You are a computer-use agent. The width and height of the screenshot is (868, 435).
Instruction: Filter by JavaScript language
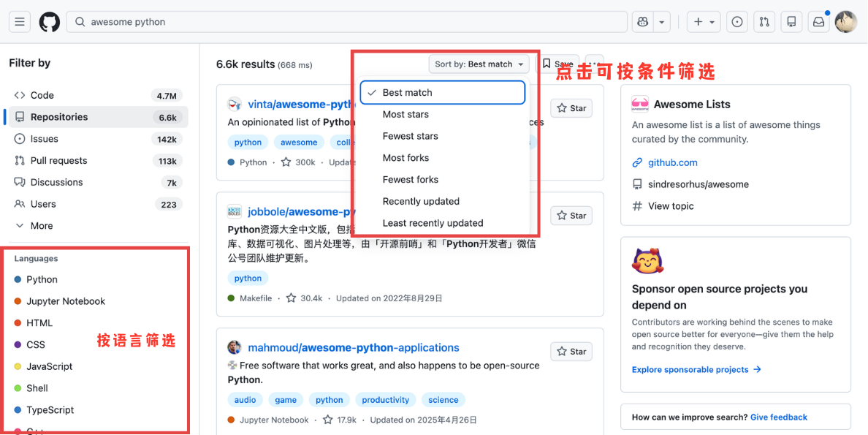pos(43,366)
